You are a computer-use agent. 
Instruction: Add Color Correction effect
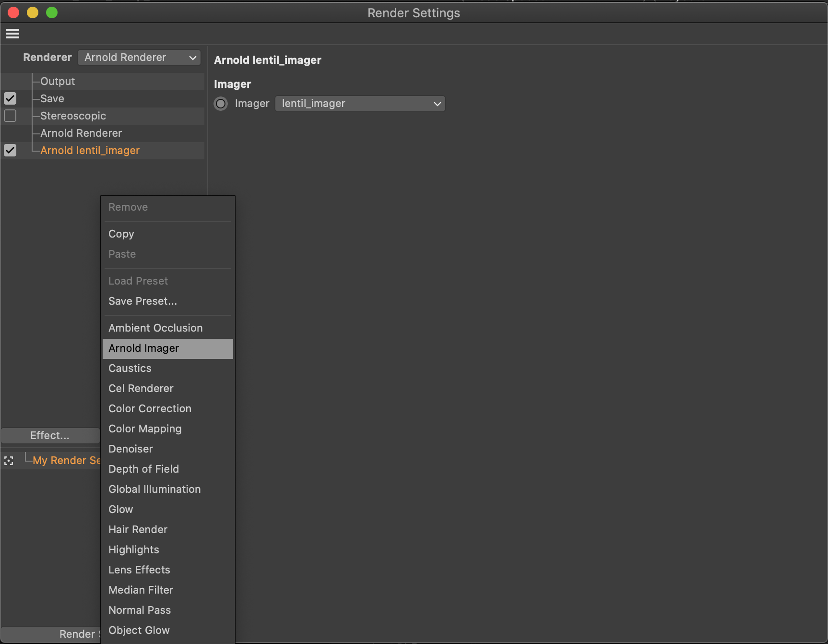pyautogui.click(x=168, y=409)
